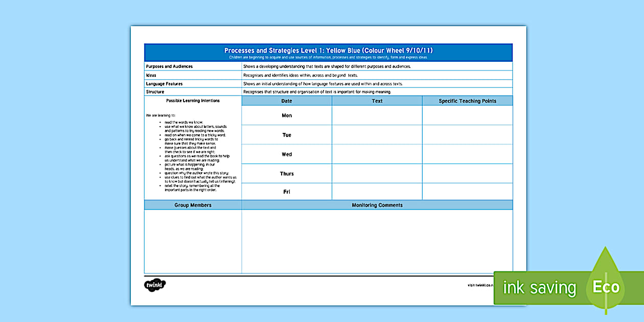
Task: Click the empty Group Members box
Action: click(193, 241)
